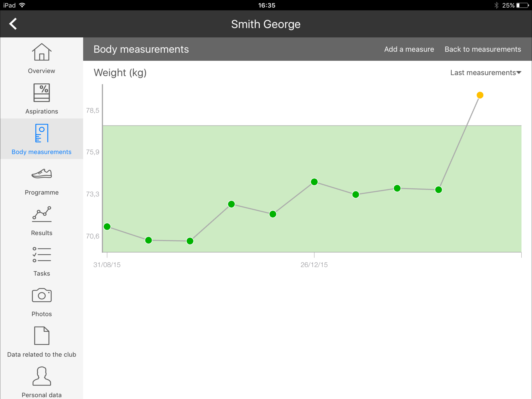This screenshot has height=399, width=532.
Task: Click the Last measurements dropdown arrow
Action: tap(519, 72)
